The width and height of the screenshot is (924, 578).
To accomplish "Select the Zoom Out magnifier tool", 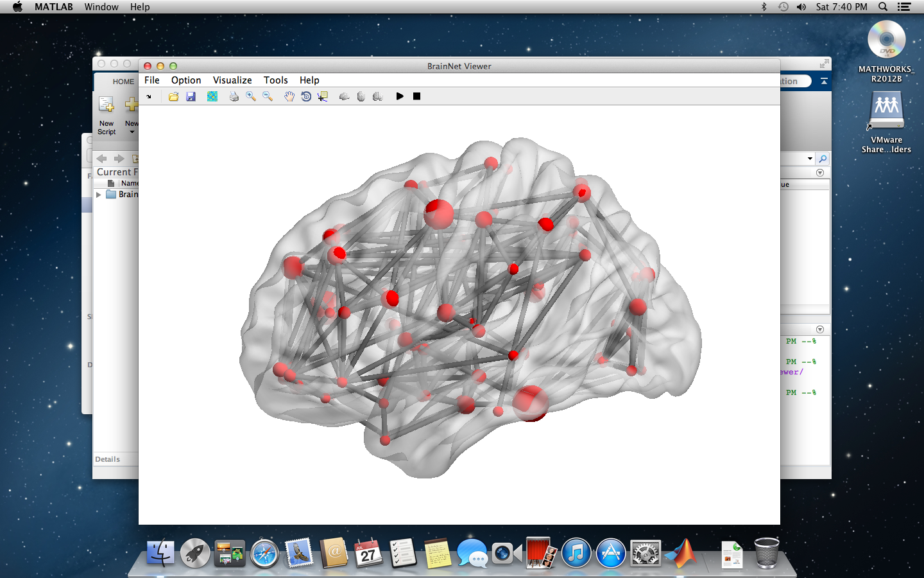I will (268, 96).
